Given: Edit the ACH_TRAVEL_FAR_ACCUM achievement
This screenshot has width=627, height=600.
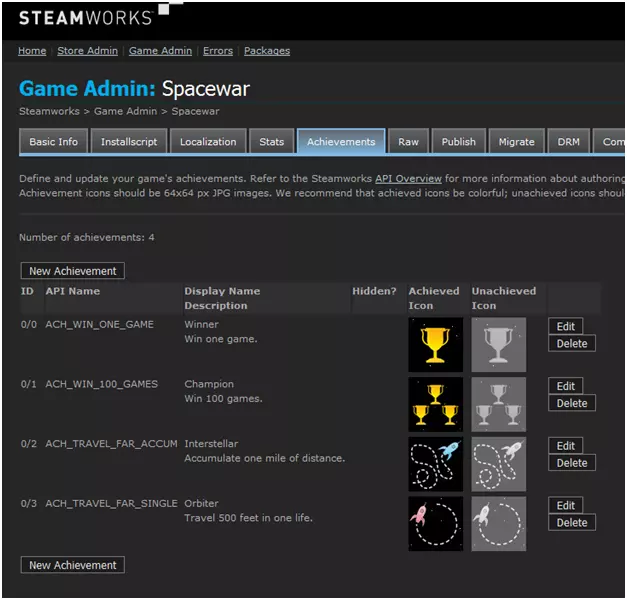Looking at the screenshot, I should 565,446.
